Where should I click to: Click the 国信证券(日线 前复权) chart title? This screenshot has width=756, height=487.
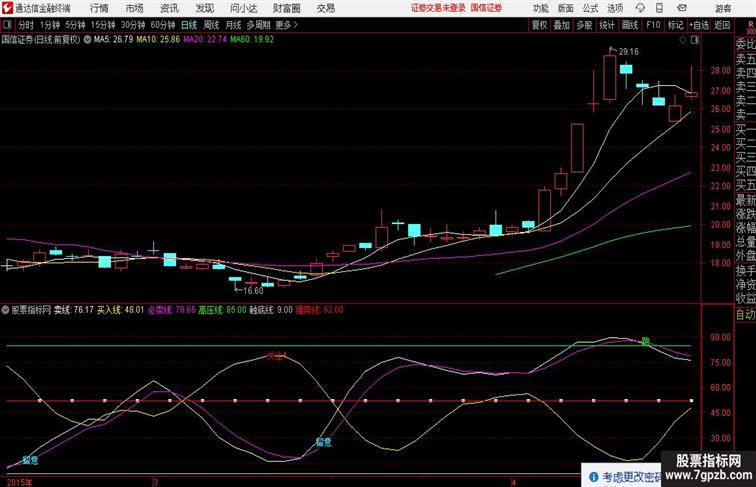point(41,40)
